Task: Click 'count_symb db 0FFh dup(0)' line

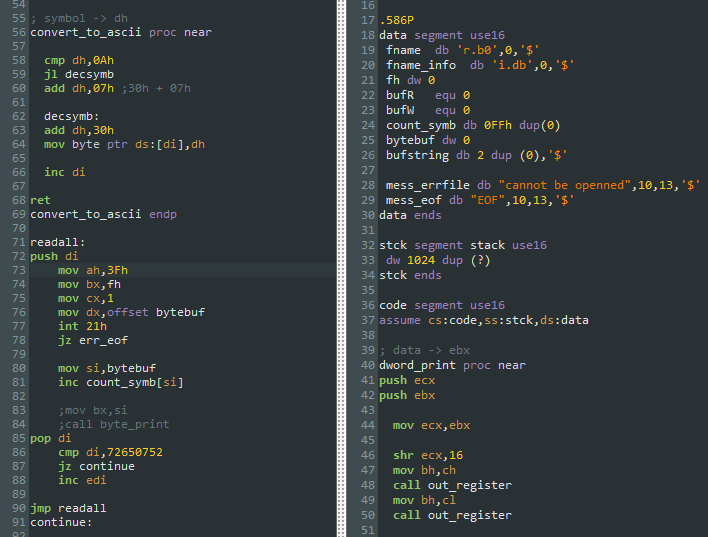Action: 473,125
